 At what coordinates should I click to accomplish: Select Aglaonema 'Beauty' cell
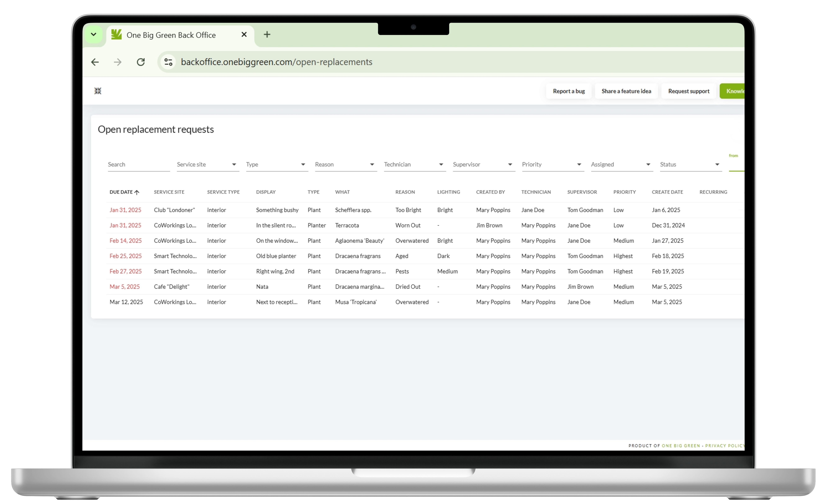coord(360,241)
